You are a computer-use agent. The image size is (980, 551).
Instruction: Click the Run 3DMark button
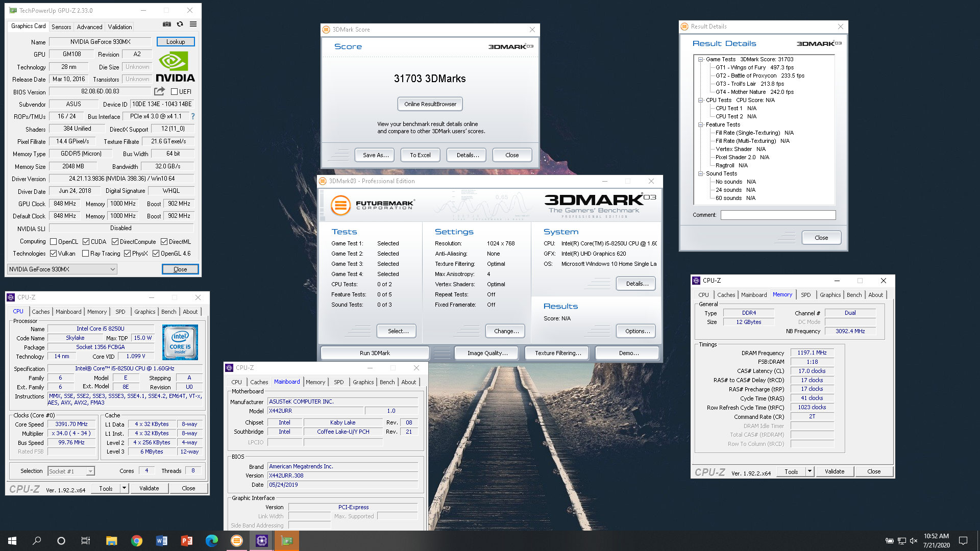tap(375, 353)
